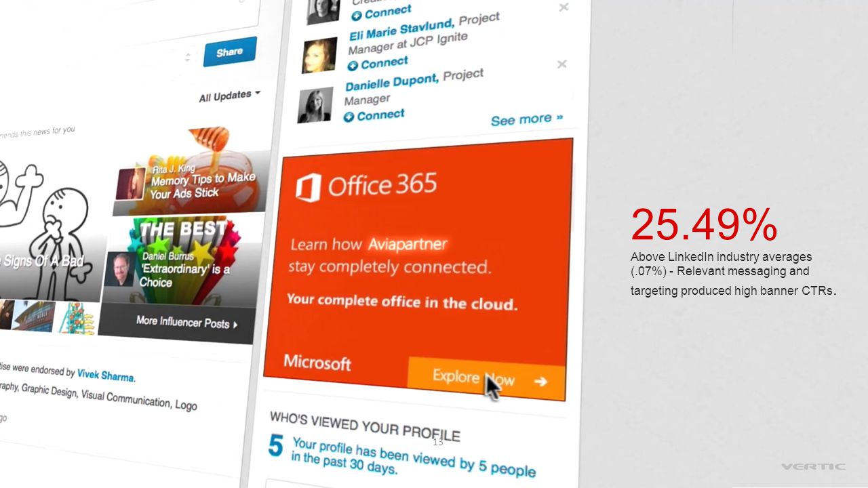Open the All Updates dropdown
Screen dimensions: 868x488
point(229,96)
